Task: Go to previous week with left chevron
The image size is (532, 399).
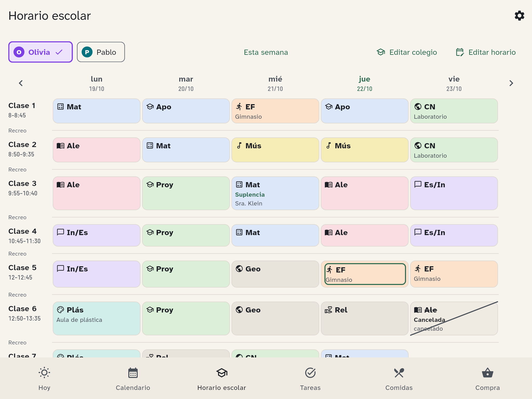Action: pos(21,83)
